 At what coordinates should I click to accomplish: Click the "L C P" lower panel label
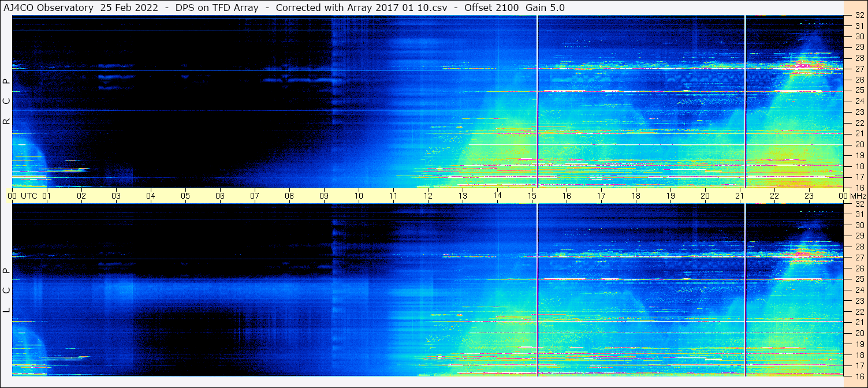(7, 290)
